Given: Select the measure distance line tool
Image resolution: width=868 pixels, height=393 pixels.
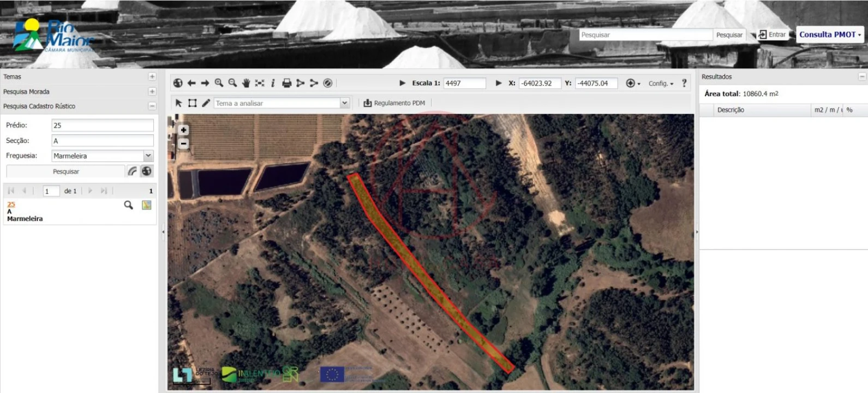Looking at the screenshot, I should (314, 83).
